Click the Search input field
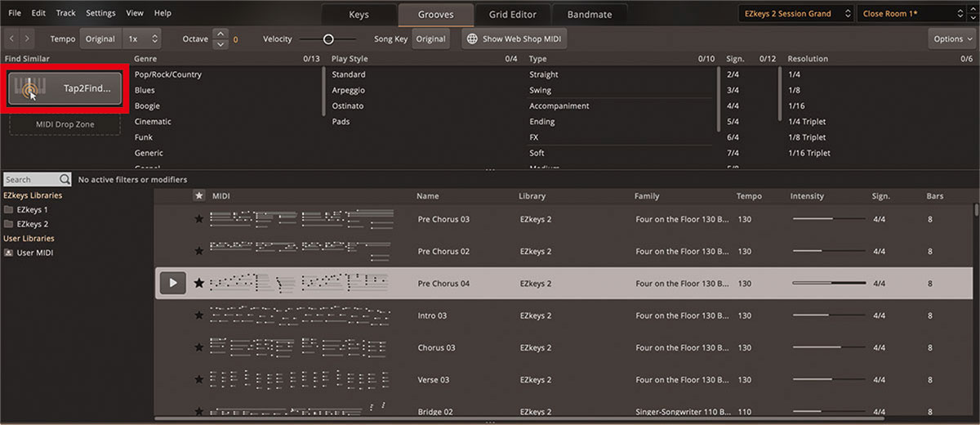The image size is (980, 425). point(31,179)
